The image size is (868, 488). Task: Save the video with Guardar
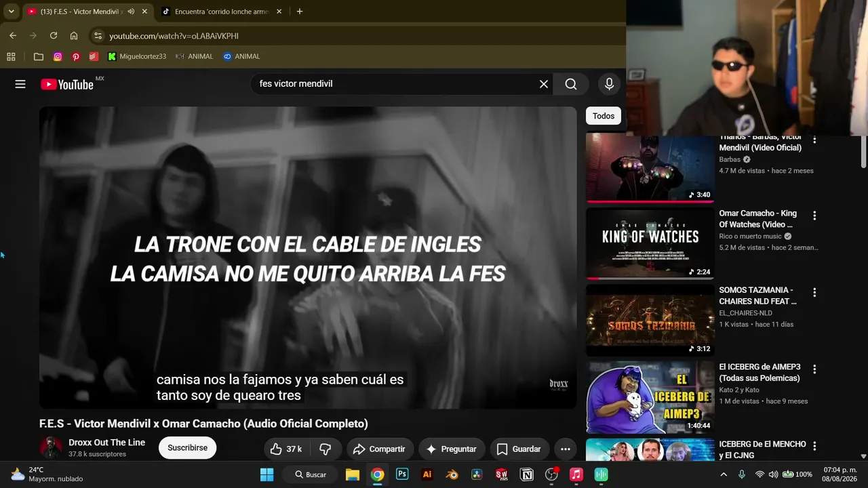point(519,449)
